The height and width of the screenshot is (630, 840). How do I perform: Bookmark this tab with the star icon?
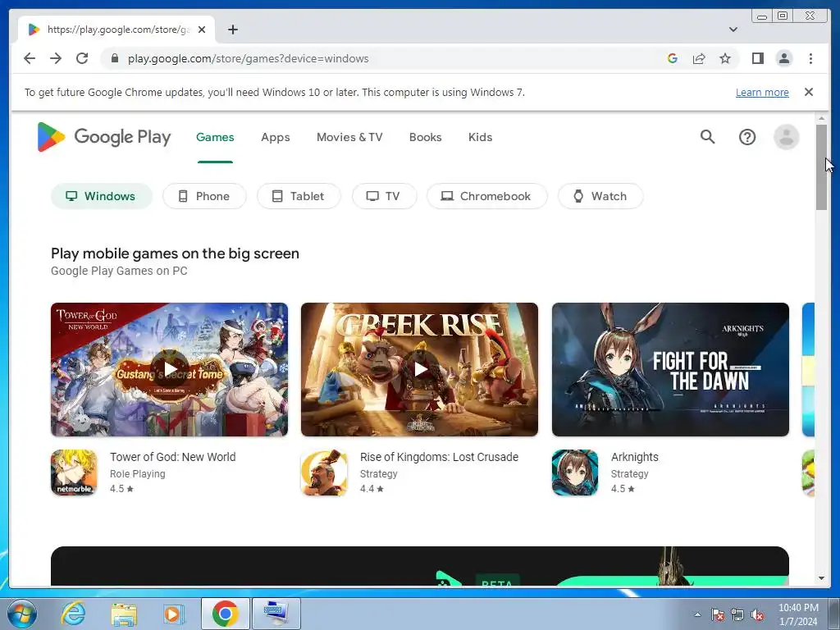pos(725,58)
